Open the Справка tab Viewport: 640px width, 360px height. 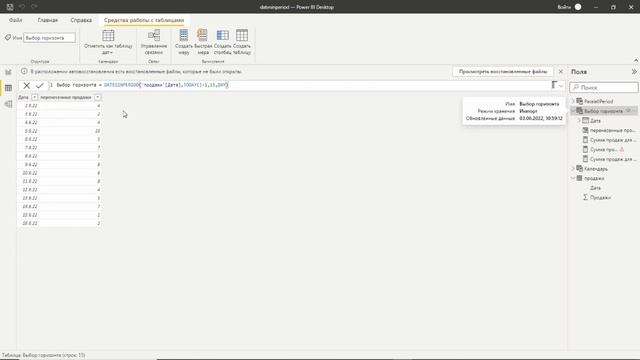81,20
